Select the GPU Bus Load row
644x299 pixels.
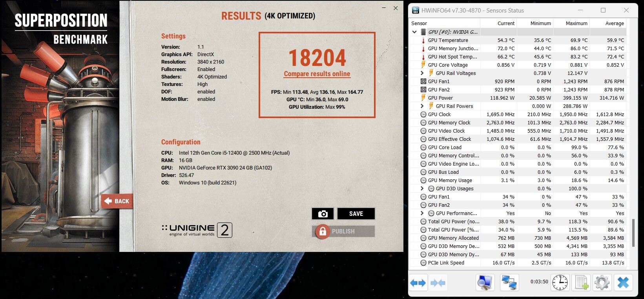tap(518, 172)
